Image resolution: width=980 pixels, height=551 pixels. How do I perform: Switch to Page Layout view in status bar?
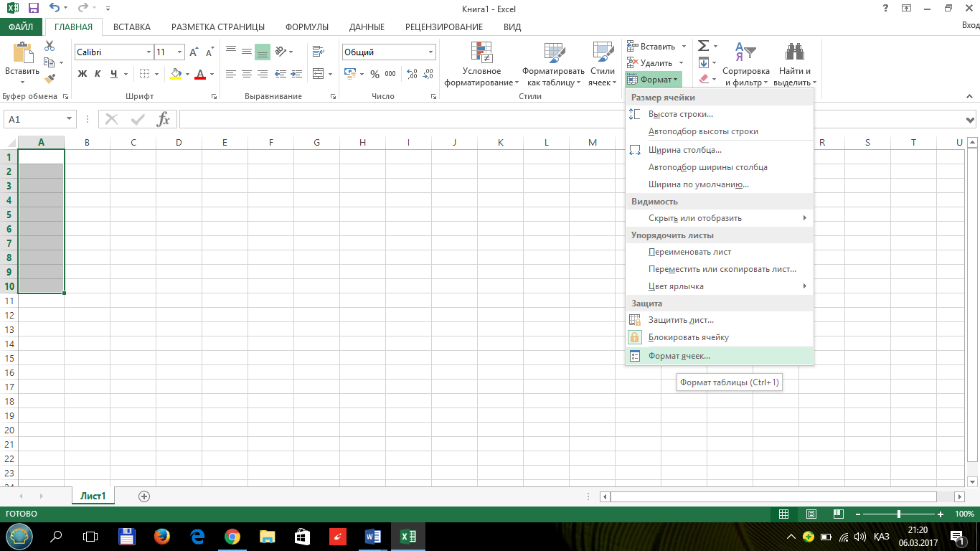tap(811, 514)
